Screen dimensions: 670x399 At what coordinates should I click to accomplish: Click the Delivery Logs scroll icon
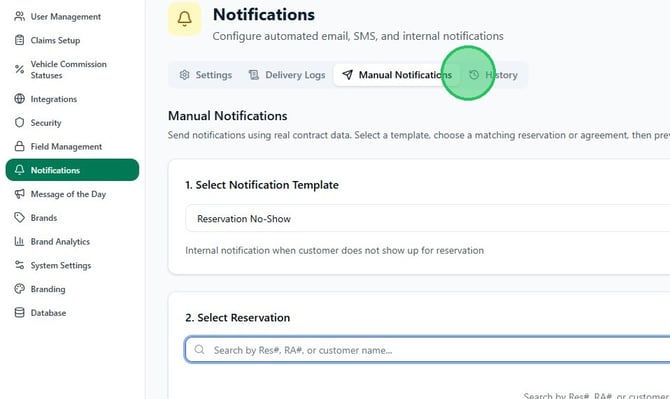[x=254, y=75]
